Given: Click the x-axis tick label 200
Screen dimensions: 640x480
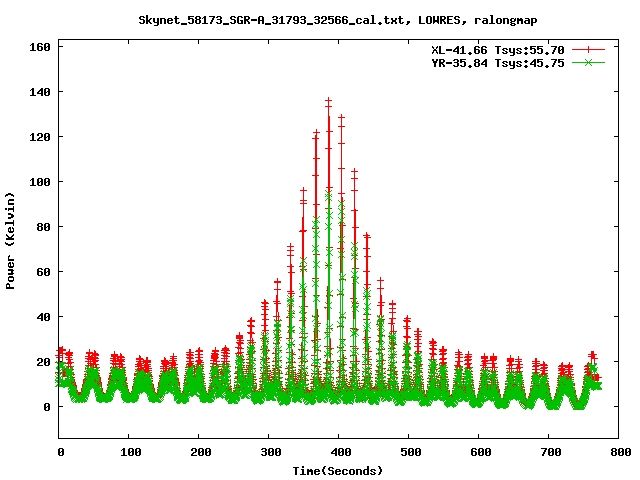Looking at the screenshot, I should point(201,452).
